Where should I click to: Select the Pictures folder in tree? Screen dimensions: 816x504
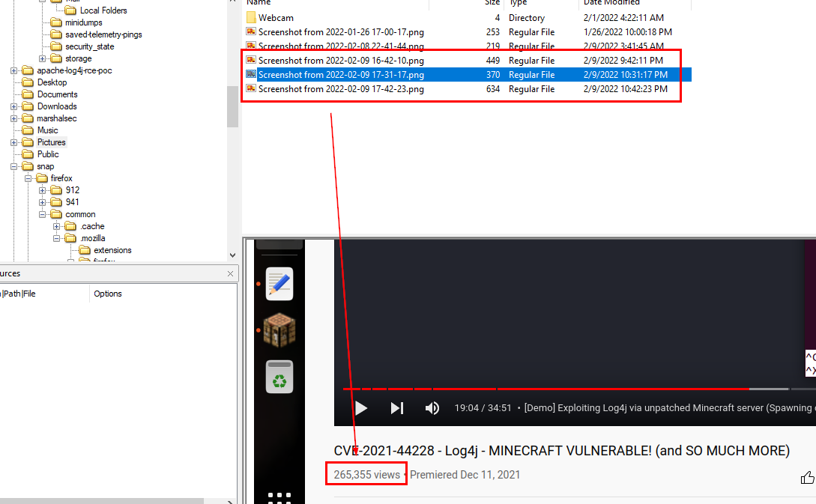[51, 142]
